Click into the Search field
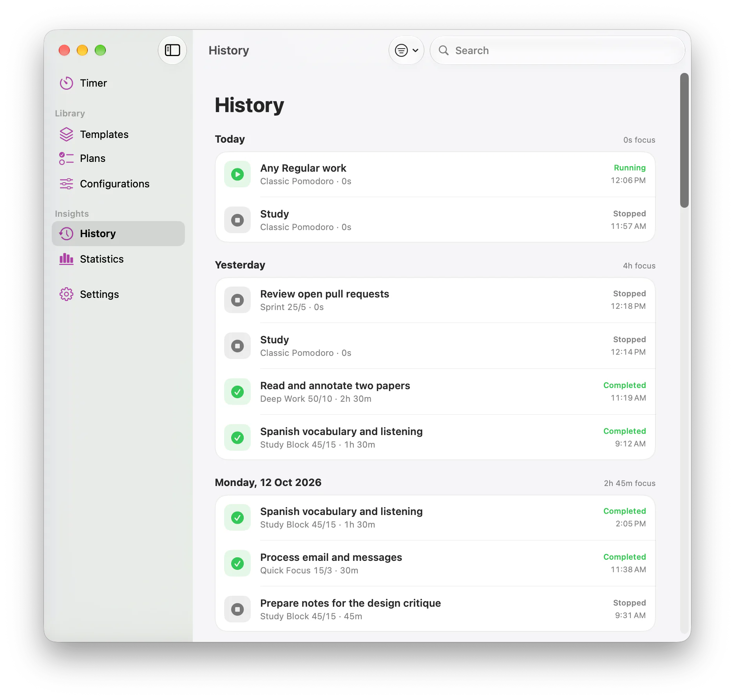The height and width of the screenshot is (700, 735). 557,50
